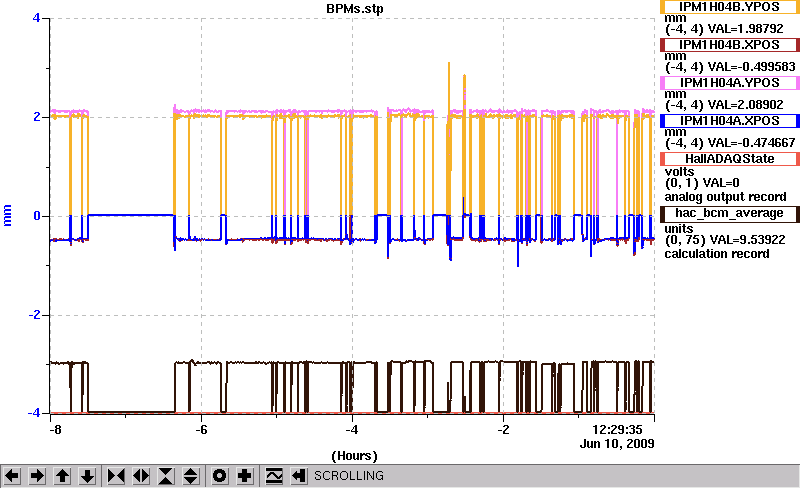
Task: Zoom in vertically with the hourglass icon
Action: pos(166,476)
